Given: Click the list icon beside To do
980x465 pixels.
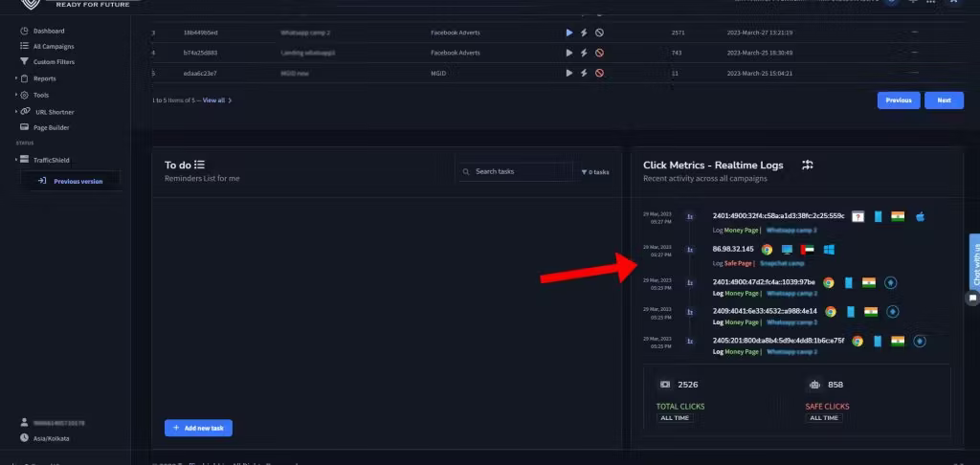Looking at the screenshot, I should pyautogui.click(x=199, y=165).
